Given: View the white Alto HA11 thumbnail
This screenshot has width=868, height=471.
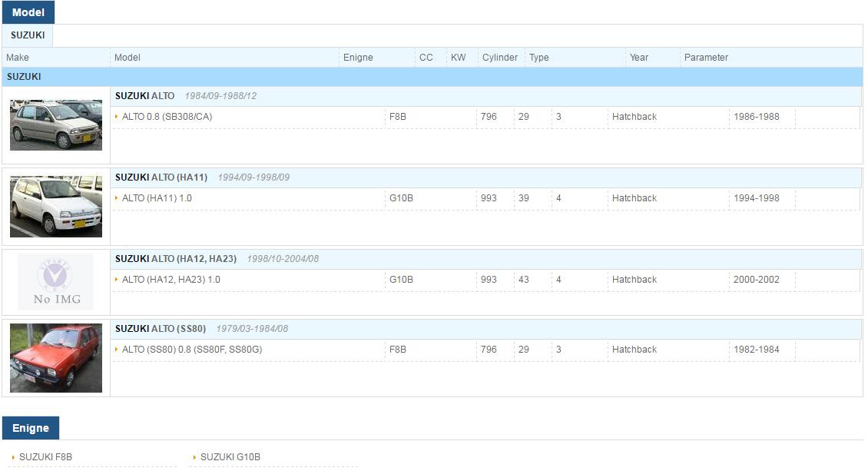Looking at the screenshot, I should coord(56,207).
